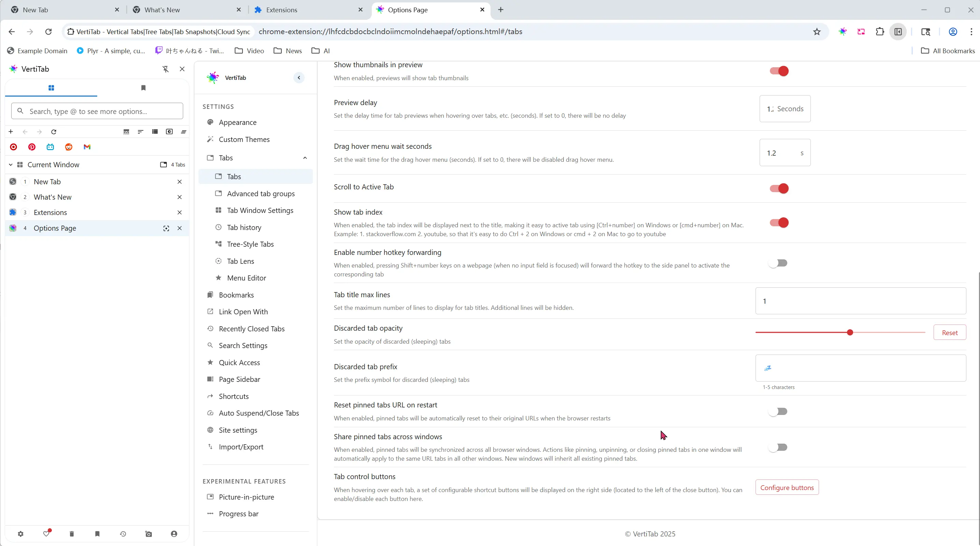Image resolution: width=980 pixels, height=546 pixels.
Task: Open the Reddit quick access icon
Action: tap(69, 147)
